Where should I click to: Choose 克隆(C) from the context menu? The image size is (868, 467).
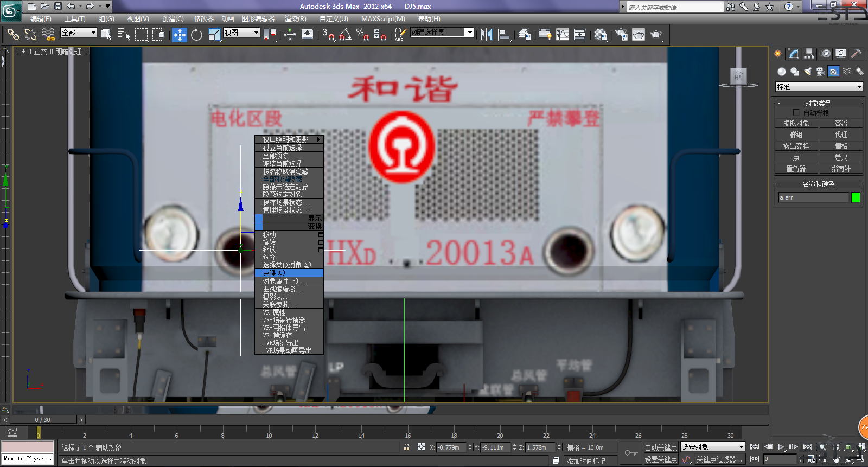click(289, 273)
